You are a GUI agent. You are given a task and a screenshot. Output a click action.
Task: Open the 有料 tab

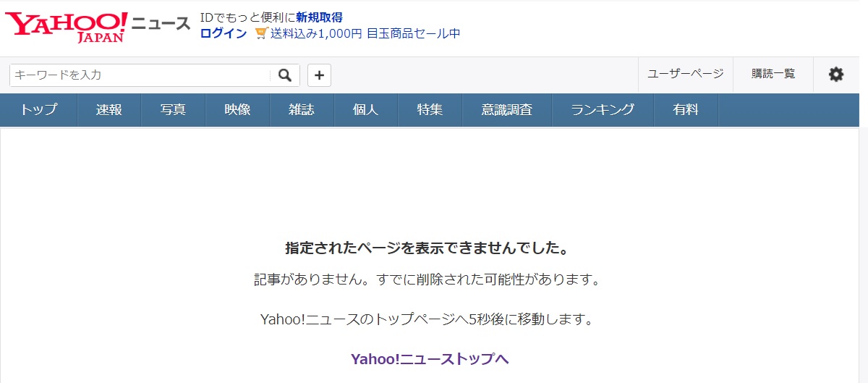point(686,110)
